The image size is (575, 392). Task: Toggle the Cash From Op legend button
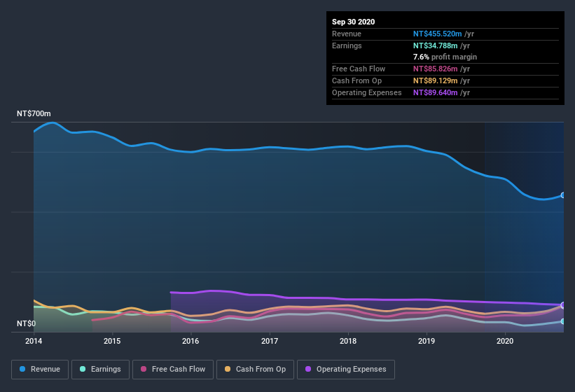(x=255, y=370)
